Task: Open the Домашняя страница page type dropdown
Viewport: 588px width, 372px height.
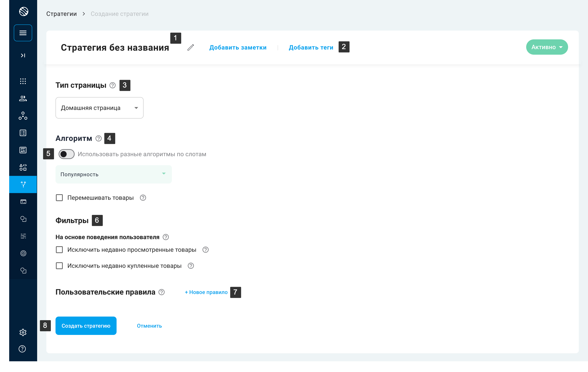Action: click(99, 108)
